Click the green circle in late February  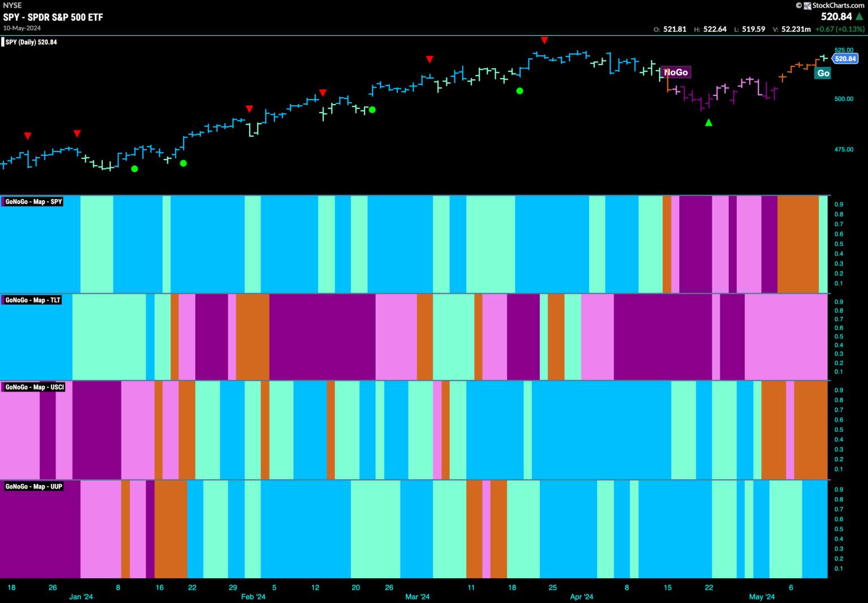click(x=372, y=110)
